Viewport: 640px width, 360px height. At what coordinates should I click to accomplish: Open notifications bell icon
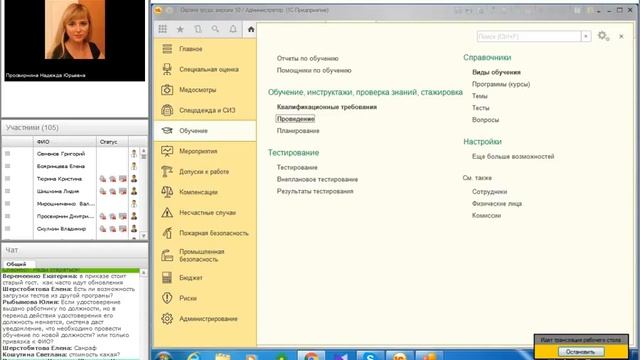pyautogui.click(x=233, y=29)
